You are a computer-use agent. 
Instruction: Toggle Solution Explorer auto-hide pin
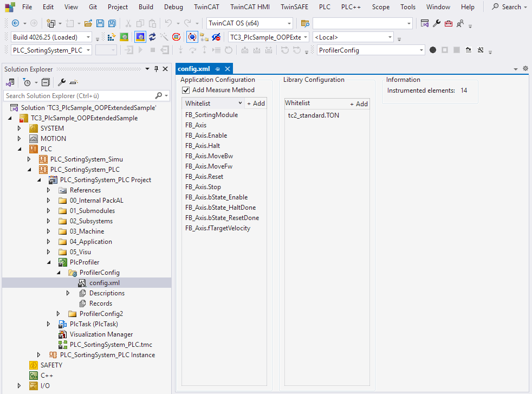point(156,69)
